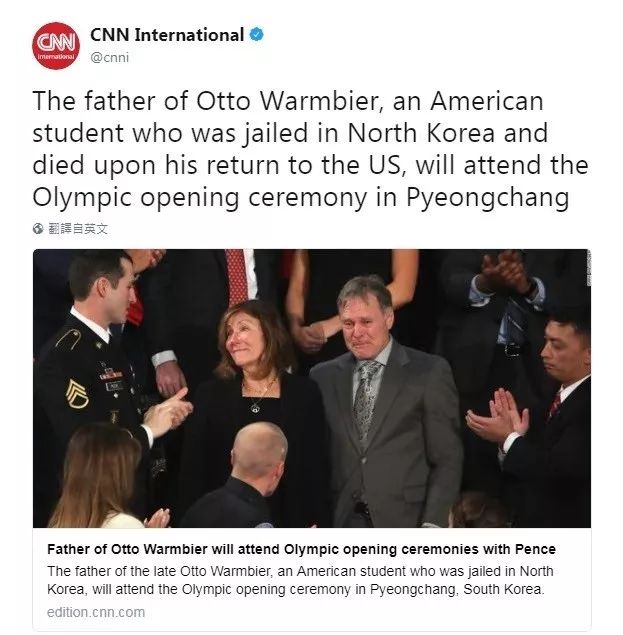Screen dimensions: 623x635
Task: Click the blue verified checkmark badge
Action: point(256,34)
